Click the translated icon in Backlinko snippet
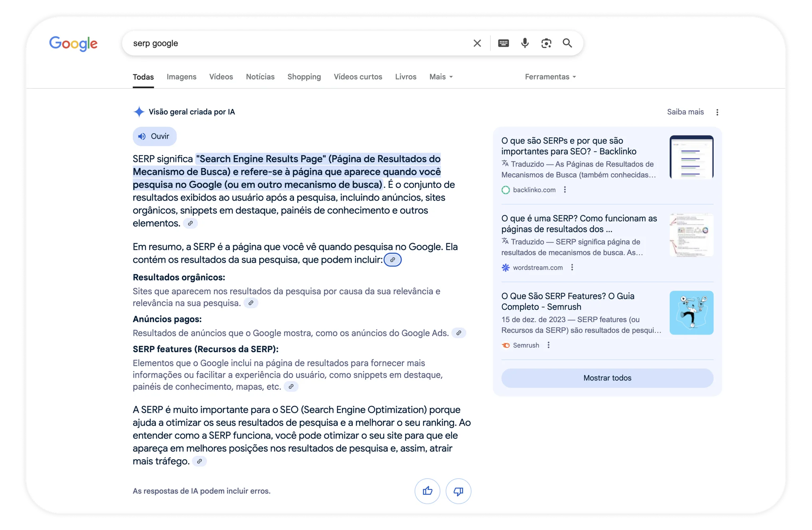812x530 pixels. [x=505, y=163]
